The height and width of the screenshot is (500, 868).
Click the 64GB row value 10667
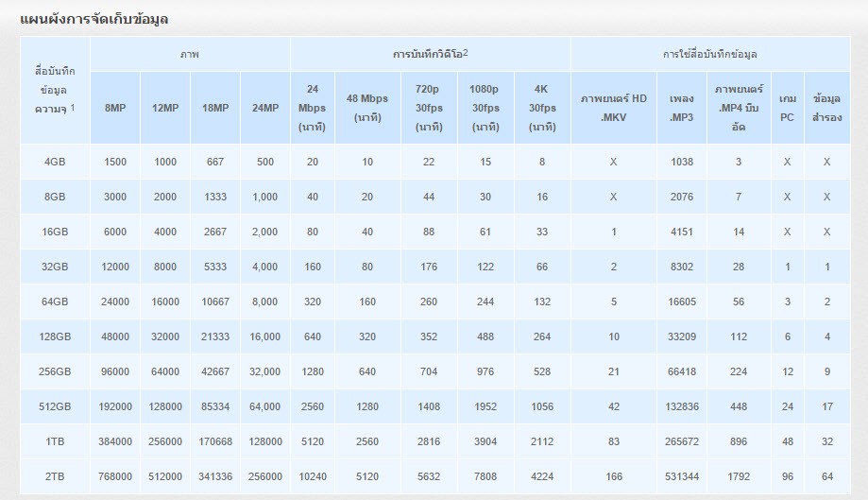tap(215, 302)
